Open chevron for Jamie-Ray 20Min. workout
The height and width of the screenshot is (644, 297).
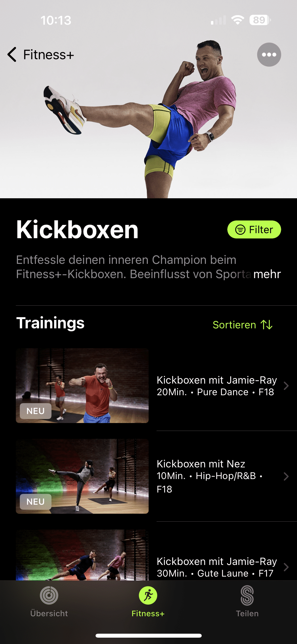[286, 386]
